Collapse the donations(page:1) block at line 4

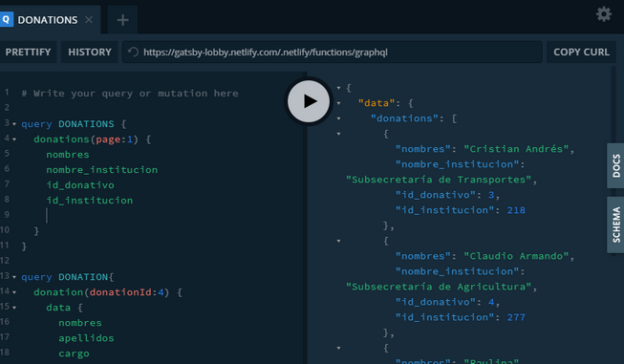pyautogui.click(x=14, y=139)
